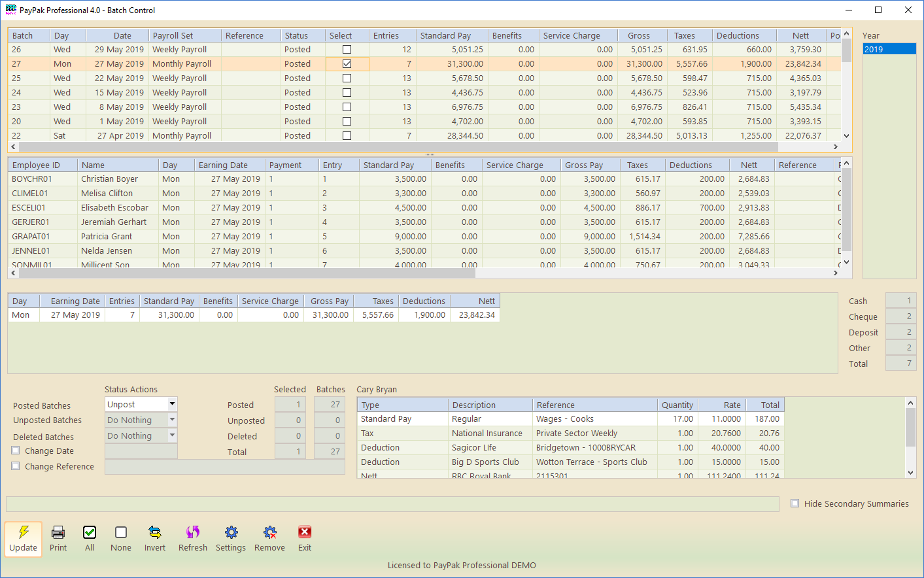
Task: Tick the Change Reference checkbox
Action: 16,466
